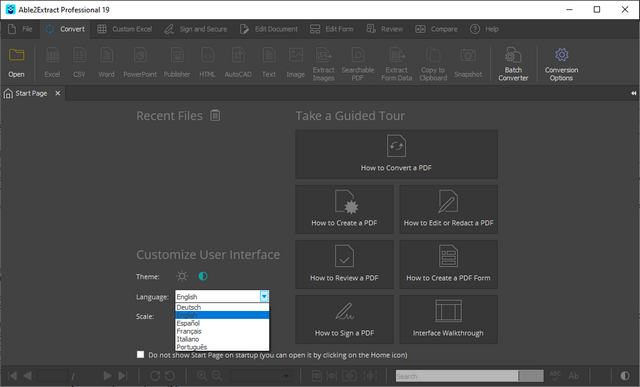Open the How to Create a PDF Form guide
This screenshot has width=640, height=387.
[x=448, y=264]
